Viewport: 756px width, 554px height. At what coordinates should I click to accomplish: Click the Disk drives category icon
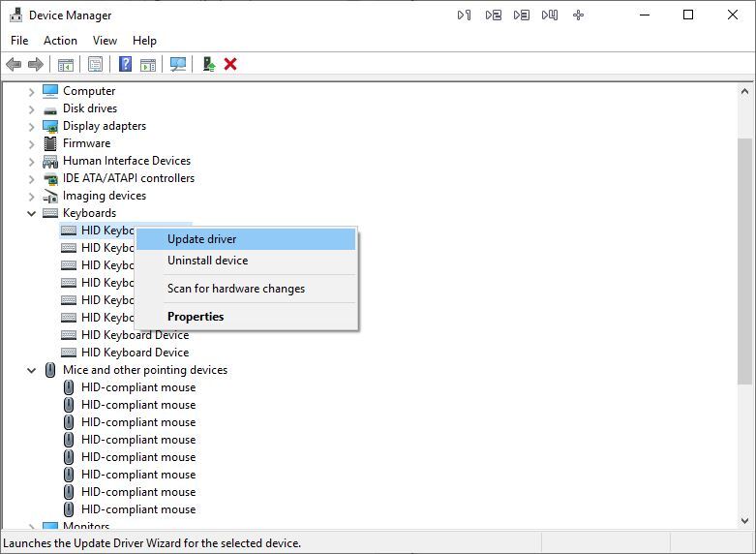click(50, 110)
